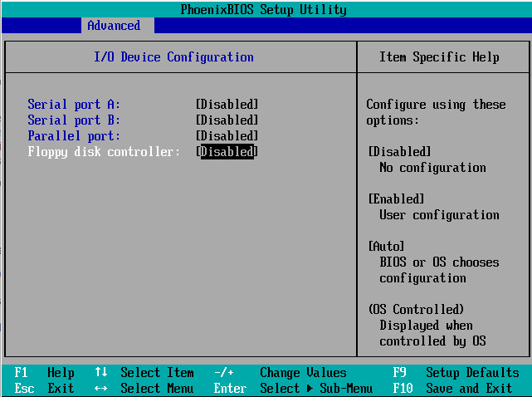Select the 'Serial port B:' label
This screenshot has width=532, height=397.
click(74, 120)
